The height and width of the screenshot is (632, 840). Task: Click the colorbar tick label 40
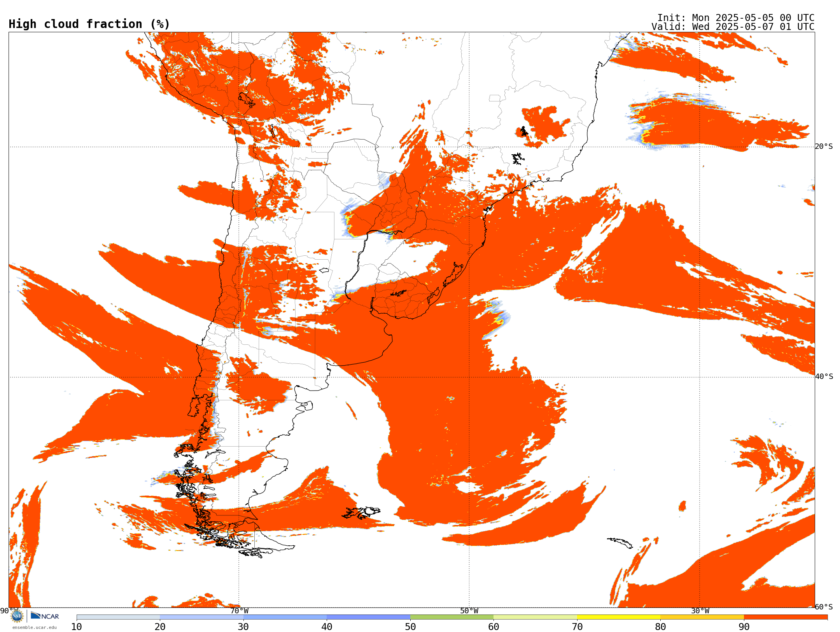327,627
